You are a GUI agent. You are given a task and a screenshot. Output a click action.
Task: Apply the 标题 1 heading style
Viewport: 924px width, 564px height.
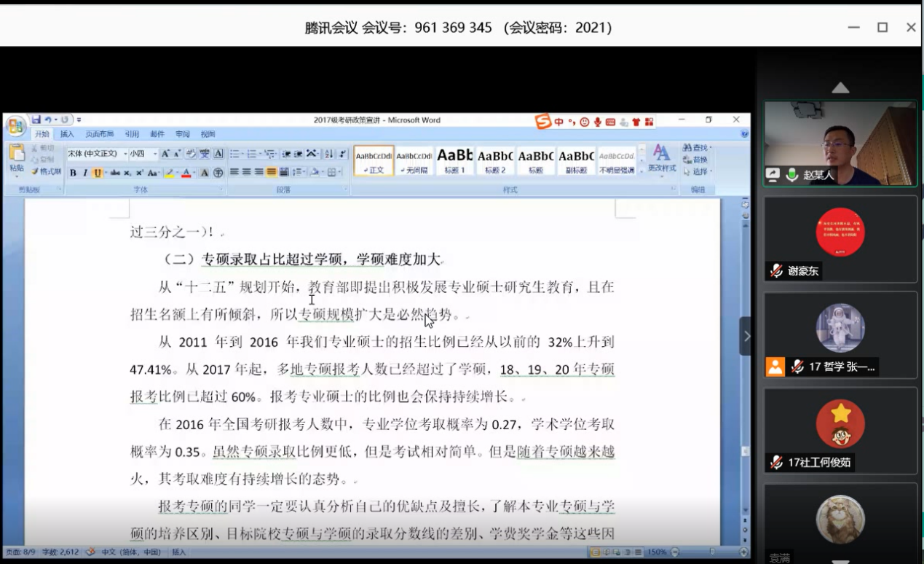[454, 160]
